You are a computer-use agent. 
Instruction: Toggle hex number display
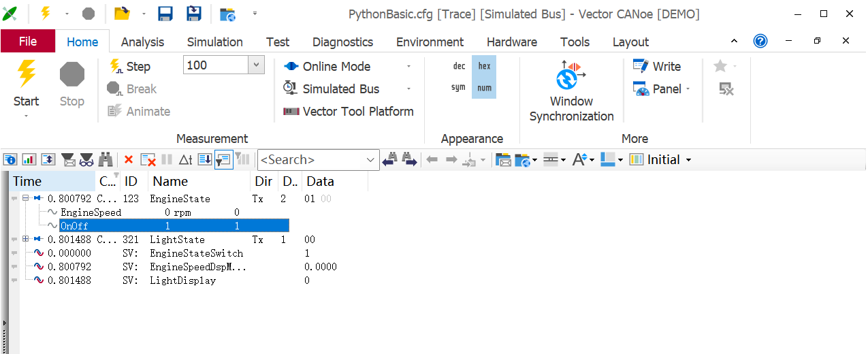(484, 66)
